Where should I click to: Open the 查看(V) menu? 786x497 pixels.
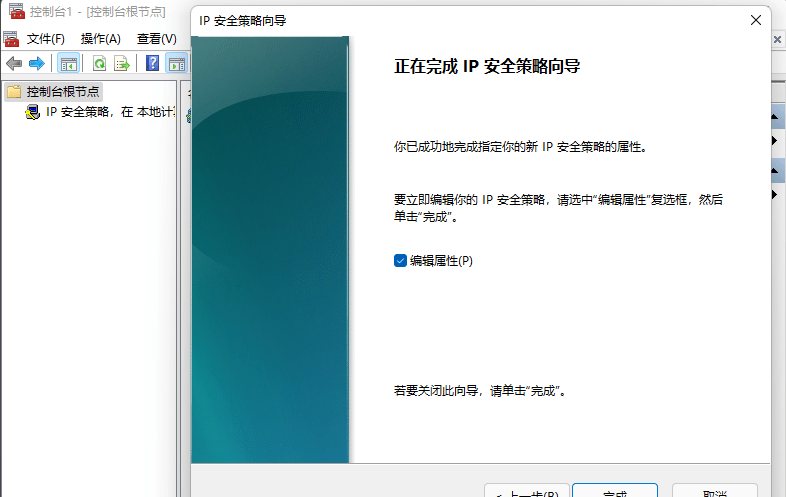click(156, 39)
